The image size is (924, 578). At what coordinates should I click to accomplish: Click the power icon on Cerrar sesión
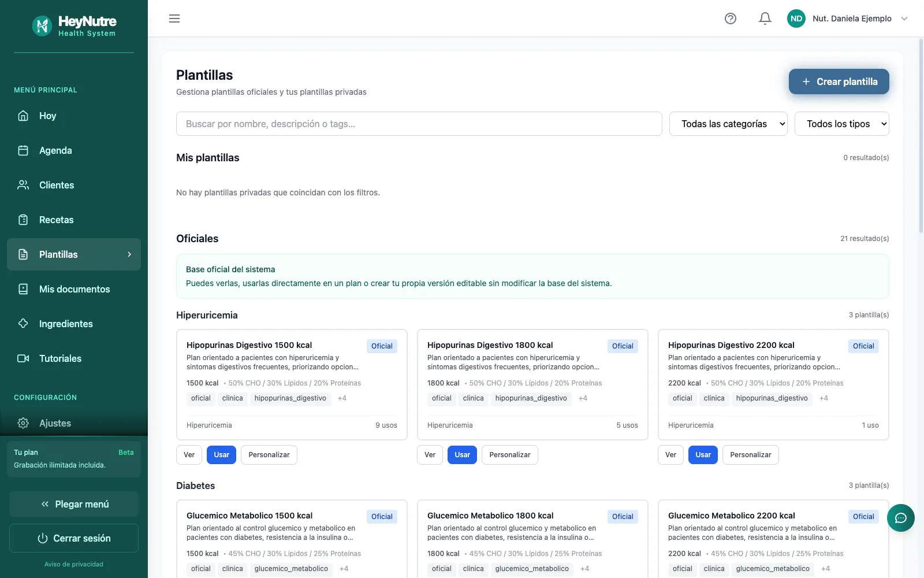click(43, 538)
